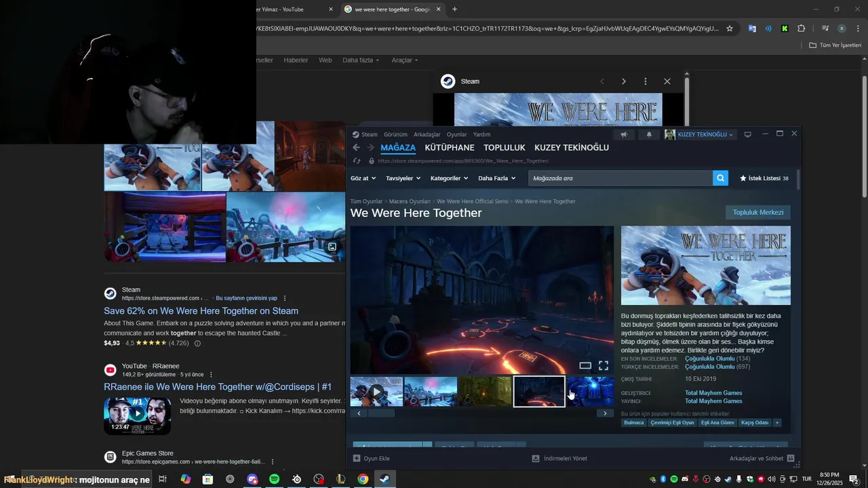Click first Total Mayhem Games developer link
Image resolution: width=868 pixels, height=488 pixels.
[713, 393]
